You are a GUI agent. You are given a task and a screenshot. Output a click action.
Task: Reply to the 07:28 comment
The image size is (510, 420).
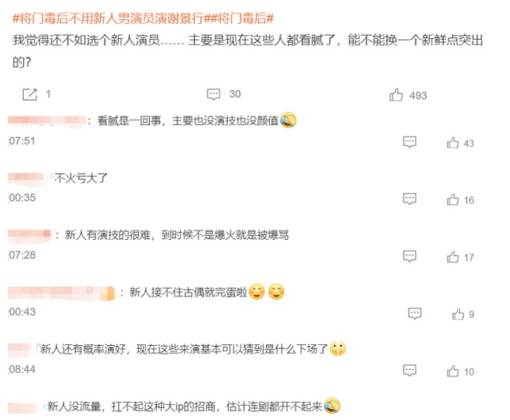click(410, 256)
